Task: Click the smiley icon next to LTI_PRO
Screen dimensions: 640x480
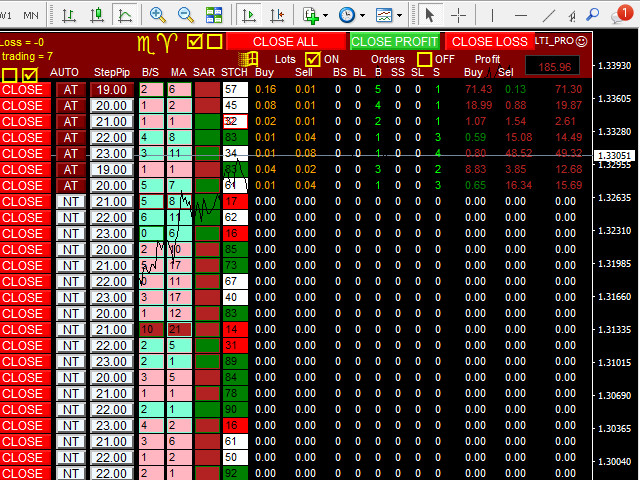Action: (581, 41)
